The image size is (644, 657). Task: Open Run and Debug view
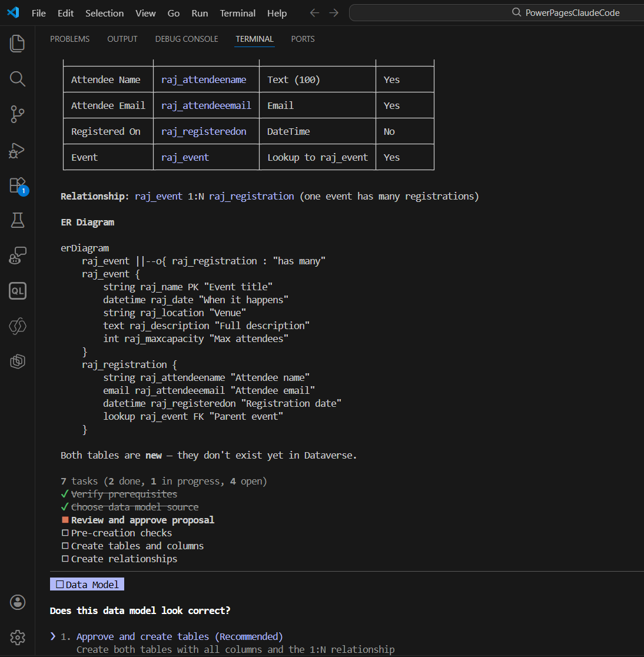click(x=18, y=150)
